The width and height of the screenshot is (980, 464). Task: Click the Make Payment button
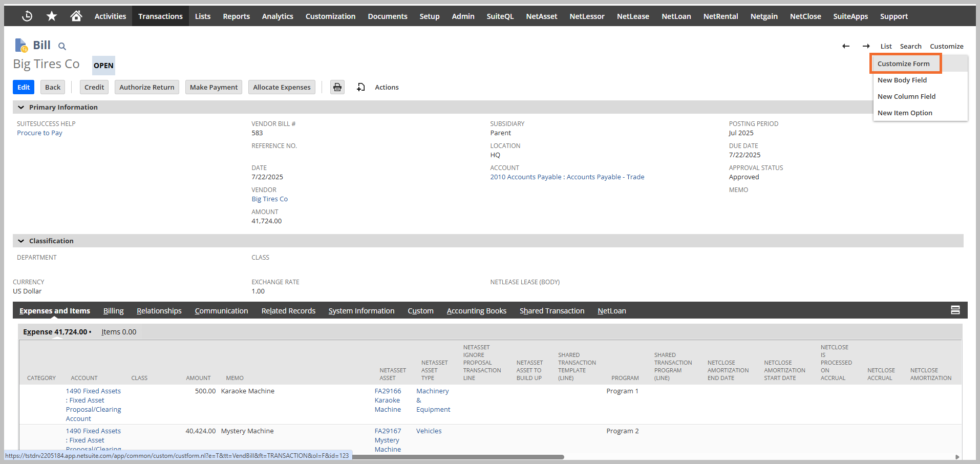click(x=214, y=87)
